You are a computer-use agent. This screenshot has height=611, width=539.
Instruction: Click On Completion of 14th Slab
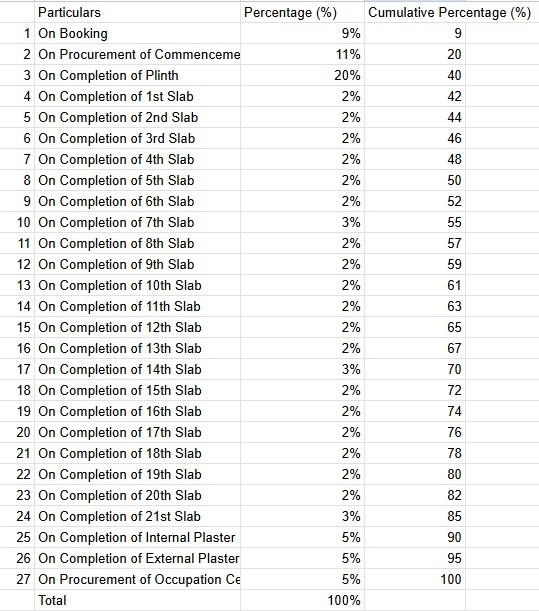137,369
